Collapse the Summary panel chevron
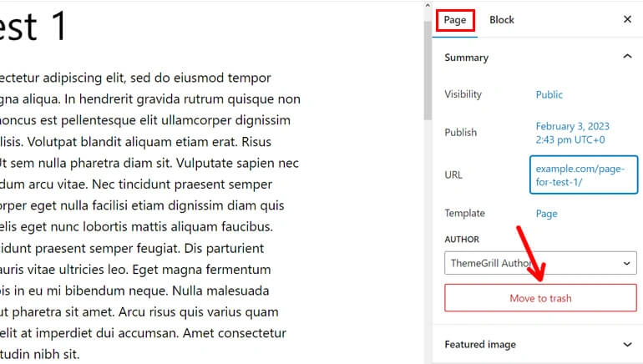 tap(627, 58)
